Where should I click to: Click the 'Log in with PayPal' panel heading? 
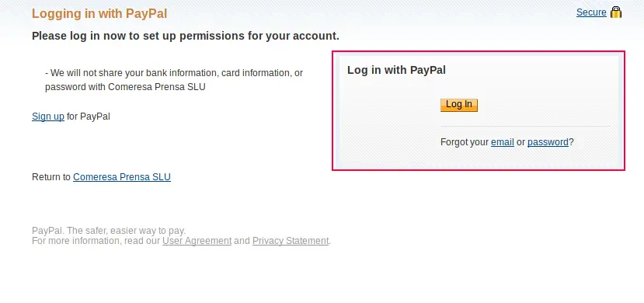click(396, 70)
